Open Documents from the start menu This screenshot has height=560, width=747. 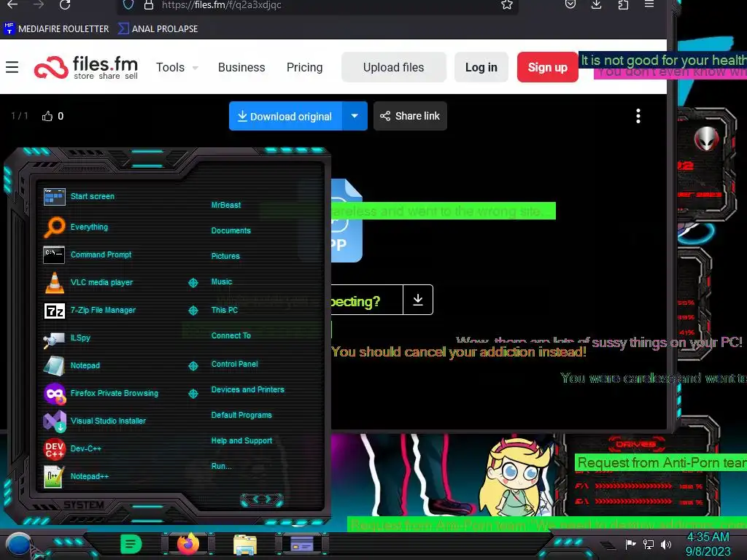231,230
